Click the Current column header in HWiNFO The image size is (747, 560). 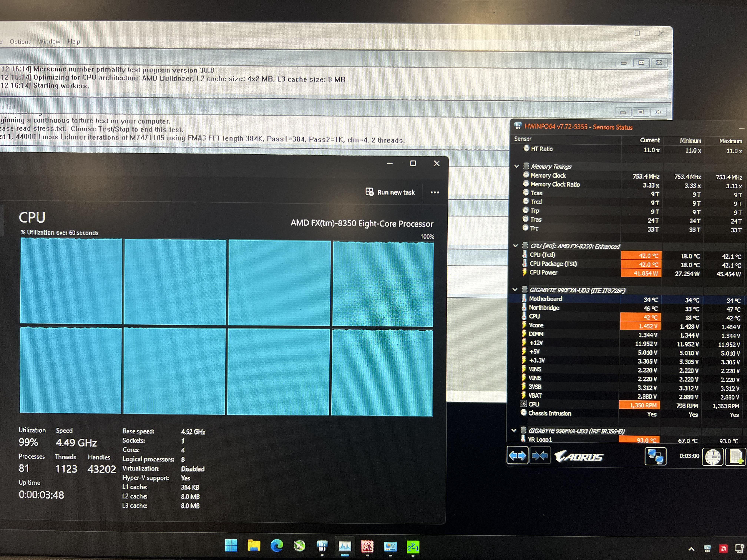click(649, 140)
